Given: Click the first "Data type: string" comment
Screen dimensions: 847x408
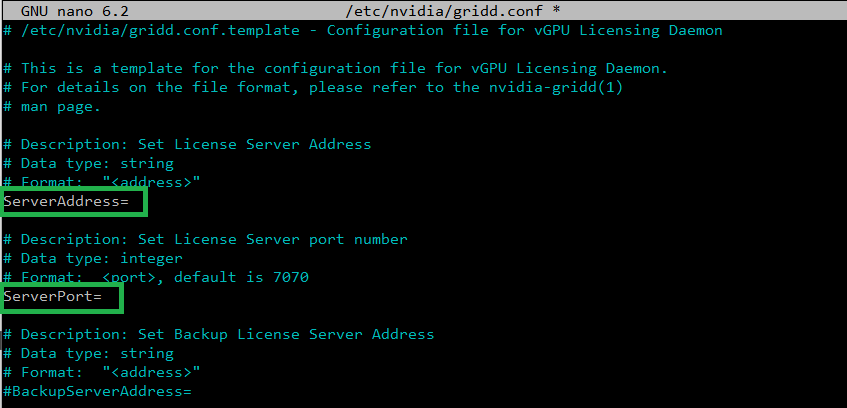Looking at the screenshot, I should pos(89,163).
